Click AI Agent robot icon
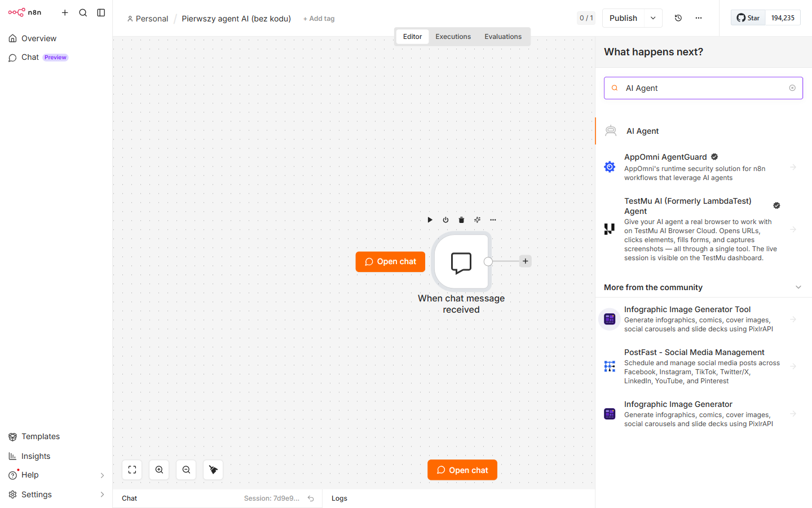The width and height of the screenshot is (812, 508). (611, 131)
